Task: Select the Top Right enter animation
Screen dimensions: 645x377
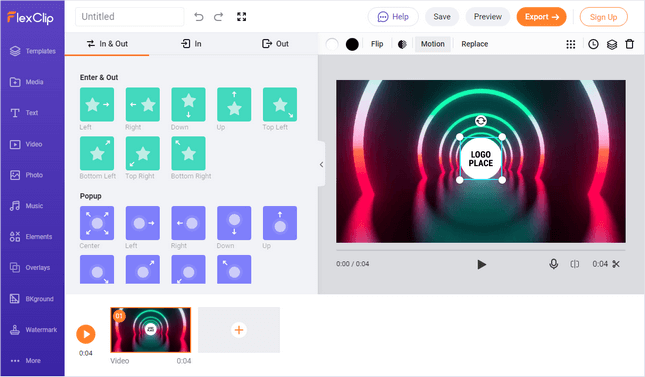Action: [x=142, y=153]
